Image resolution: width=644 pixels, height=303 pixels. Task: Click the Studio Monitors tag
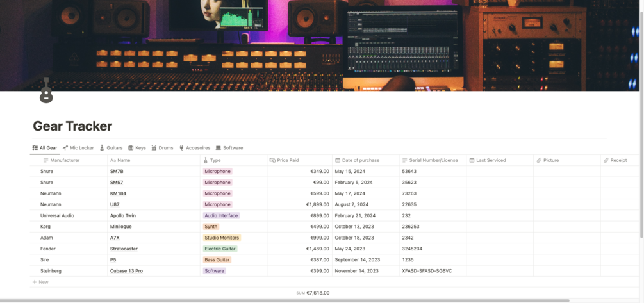click(x=222, y=238)
